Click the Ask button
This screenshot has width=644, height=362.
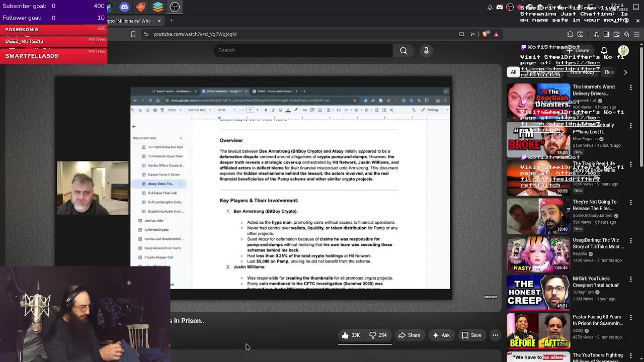(441, 335)
